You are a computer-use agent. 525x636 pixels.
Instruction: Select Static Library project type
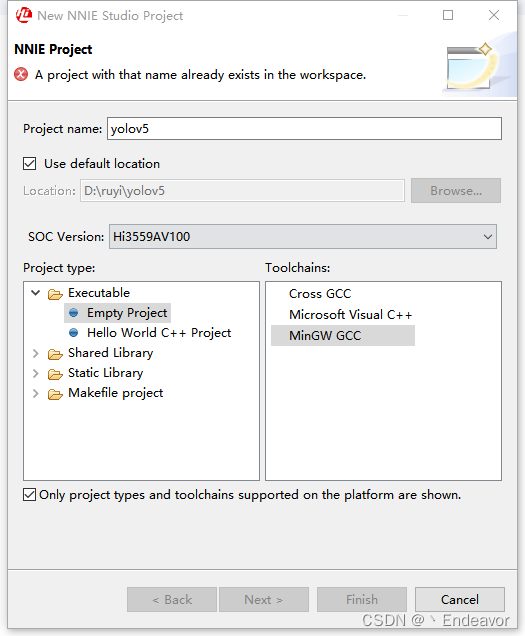[x=105, y=373]
